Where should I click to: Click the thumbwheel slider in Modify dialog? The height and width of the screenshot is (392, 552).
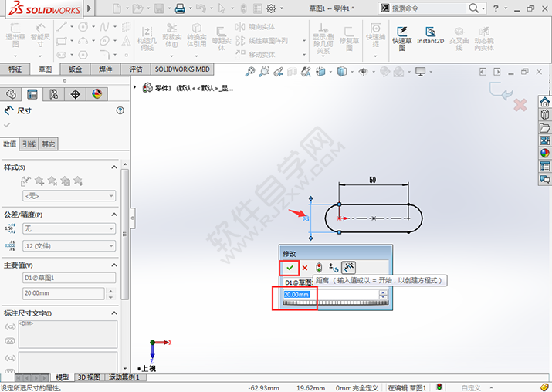pyautogui.click(x=336, y=303)
